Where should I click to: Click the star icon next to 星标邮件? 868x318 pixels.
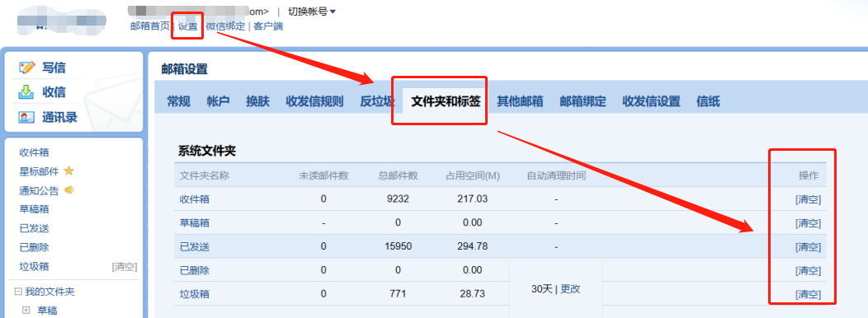[x=68, y=171]
